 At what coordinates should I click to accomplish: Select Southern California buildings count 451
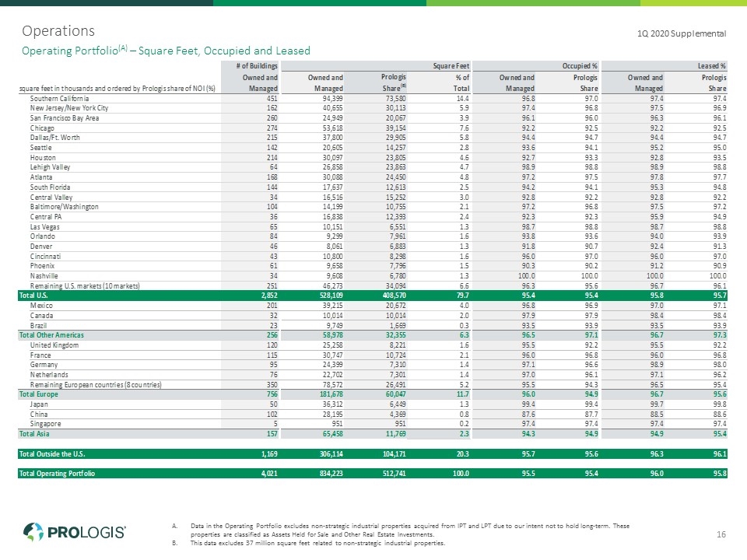(272, 99)
